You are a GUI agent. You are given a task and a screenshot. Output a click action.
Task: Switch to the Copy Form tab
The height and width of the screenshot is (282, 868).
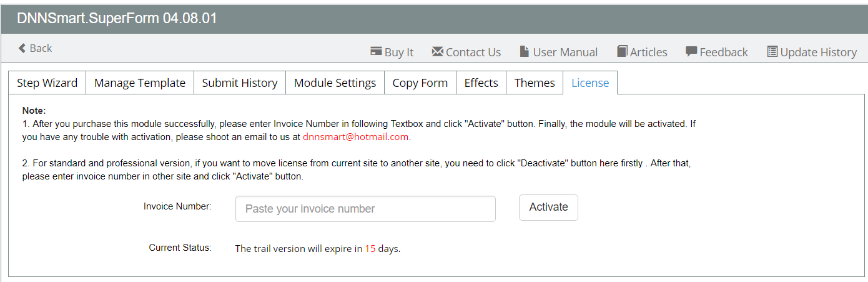click(420, 83)
